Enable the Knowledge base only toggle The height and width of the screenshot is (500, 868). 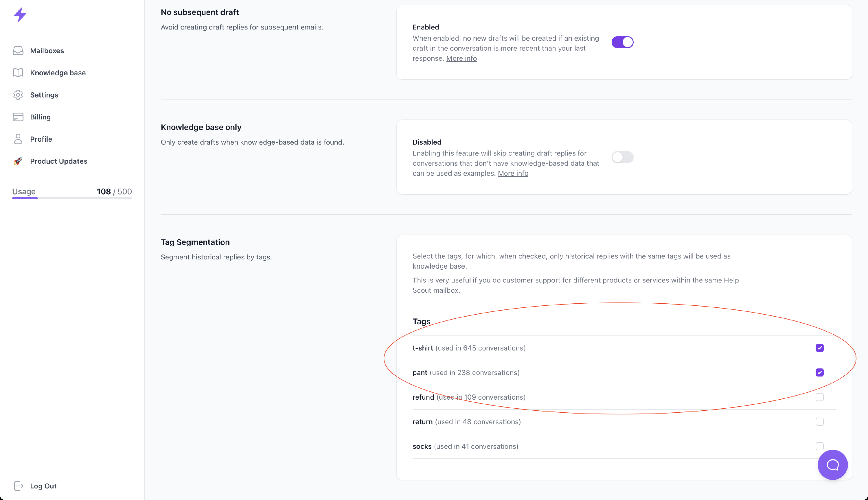click(622, 157)
